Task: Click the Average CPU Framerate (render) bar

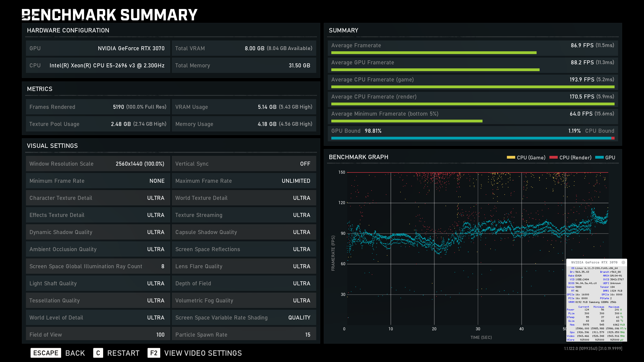Action: tap(473, 104)
